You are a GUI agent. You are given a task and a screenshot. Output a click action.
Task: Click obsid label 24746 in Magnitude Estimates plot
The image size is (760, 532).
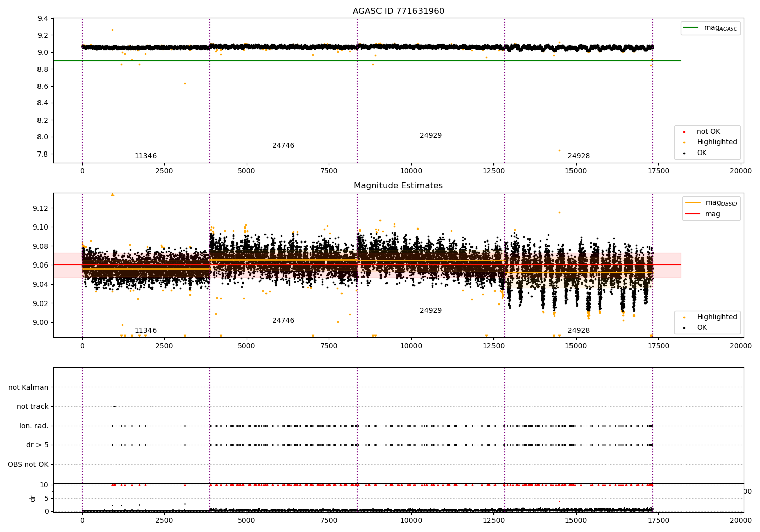[x=283, y=321]
